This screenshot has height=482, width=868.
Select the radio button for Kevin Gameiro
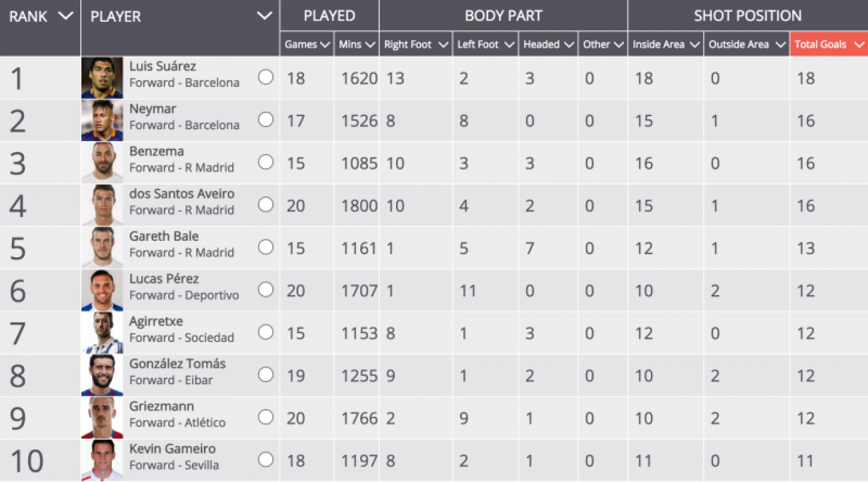click(x=266, y=459)
